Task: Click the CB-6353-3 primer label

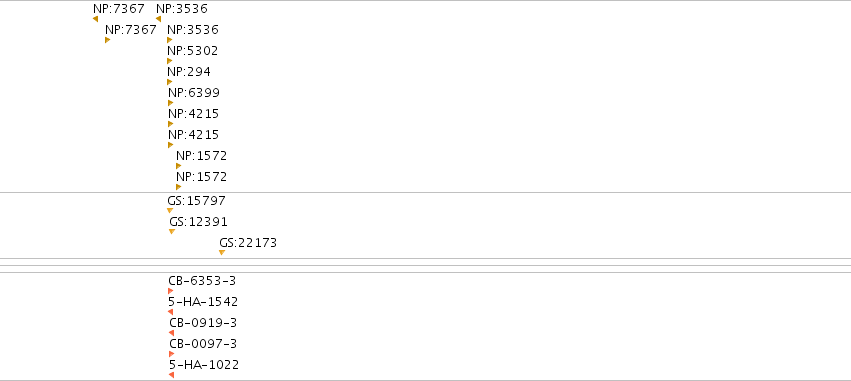Action: [x=202, y=281]
